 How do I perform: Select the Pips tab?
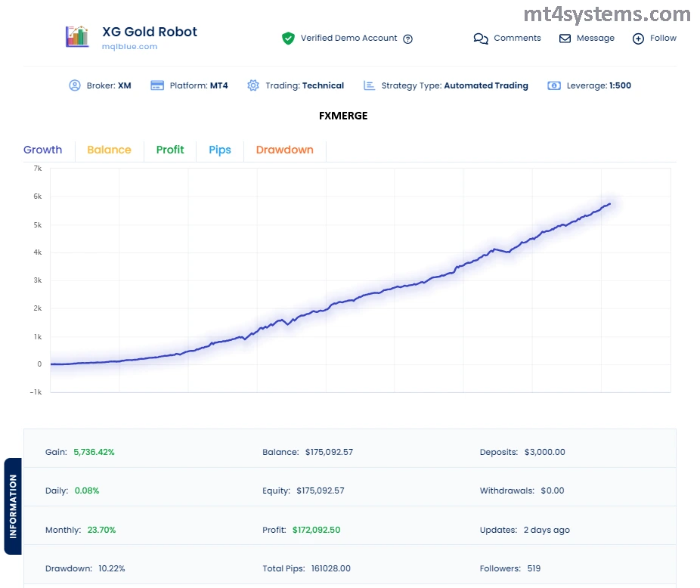[x=220, y=150]
